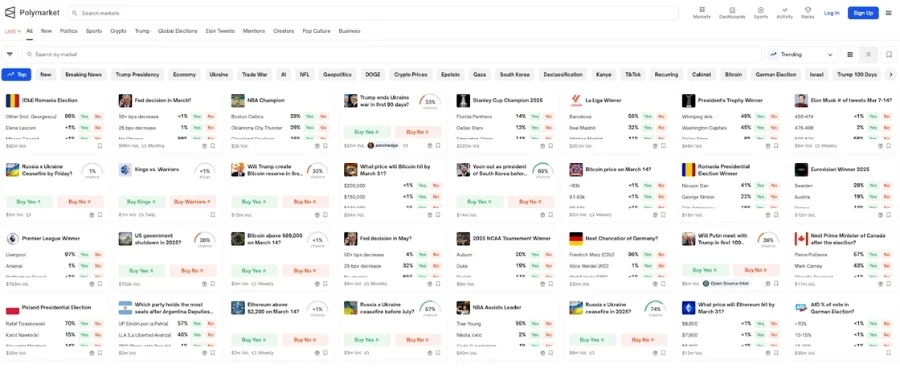Open the Global Elections tab
Viewport: 900px width, 370px height.
(177, 31)
